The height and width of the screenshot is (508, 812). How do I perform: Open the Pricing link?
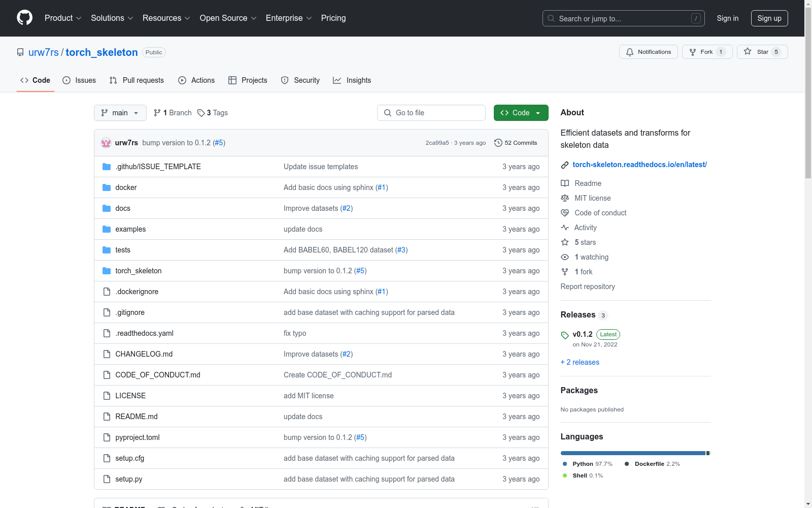[333, 18]
